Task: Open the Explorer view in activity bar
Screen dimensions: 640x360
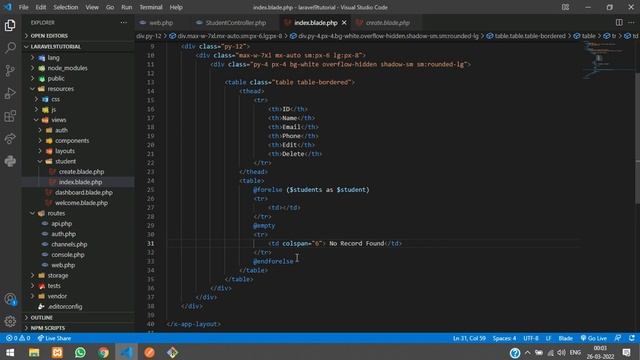Action: tap(10, 26)
